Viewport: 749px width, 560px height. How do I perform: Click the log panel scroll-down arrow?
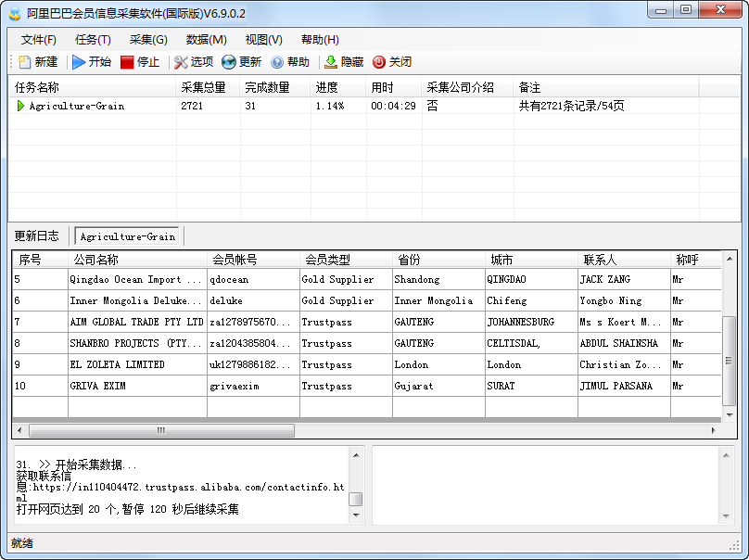coord(356,515)
